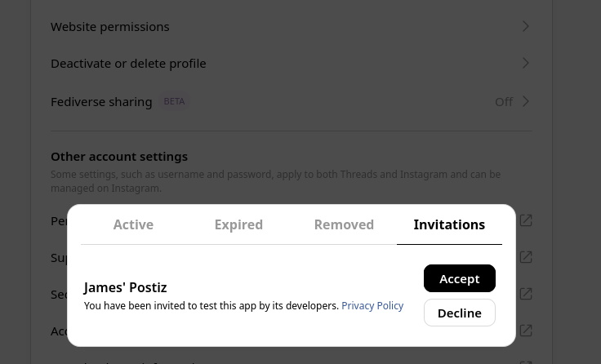The width and height of the screenshot is (601, 364).
Task: Expand the Fediverse sharing chevron arrow
Action: click(526, 101)
